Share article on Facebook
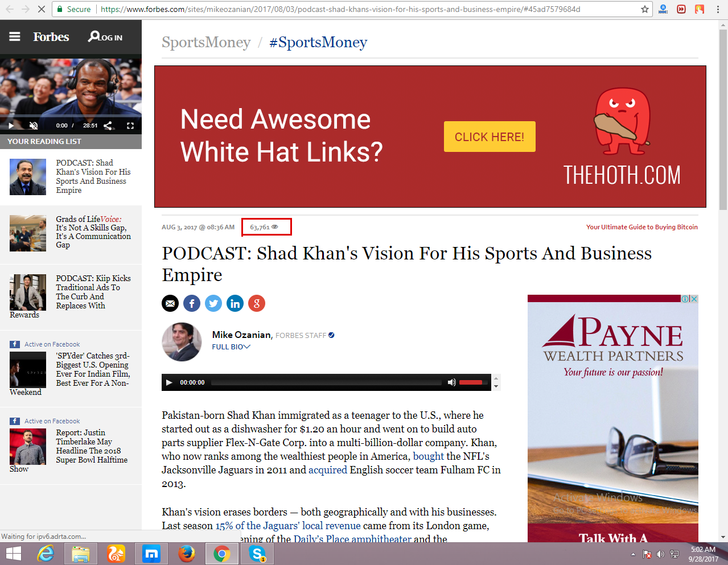Viewport: 728px width, 565px height. coord(192,303)
